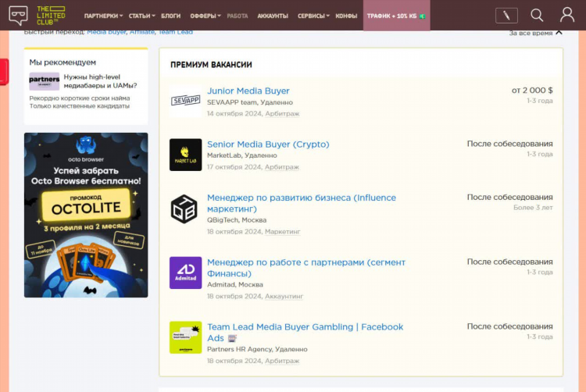Open the Octo Browser OCTOLITE promo banner

(86, 215)
